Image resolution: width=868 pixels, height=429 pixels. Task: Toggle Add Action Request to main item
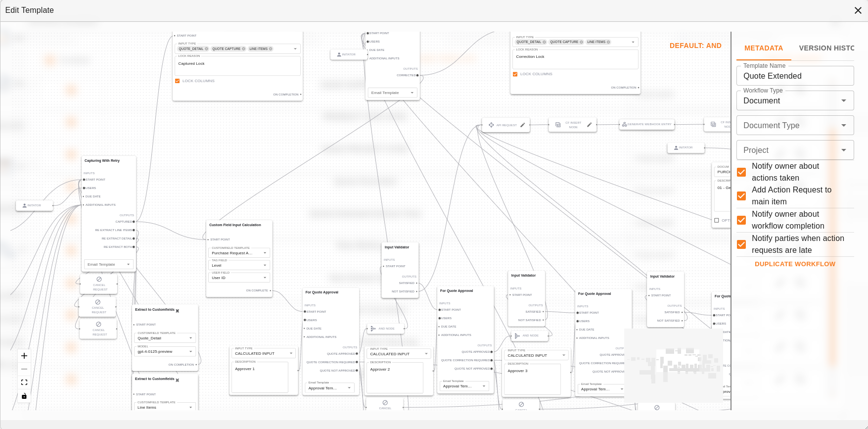click(x=741, y=196)
